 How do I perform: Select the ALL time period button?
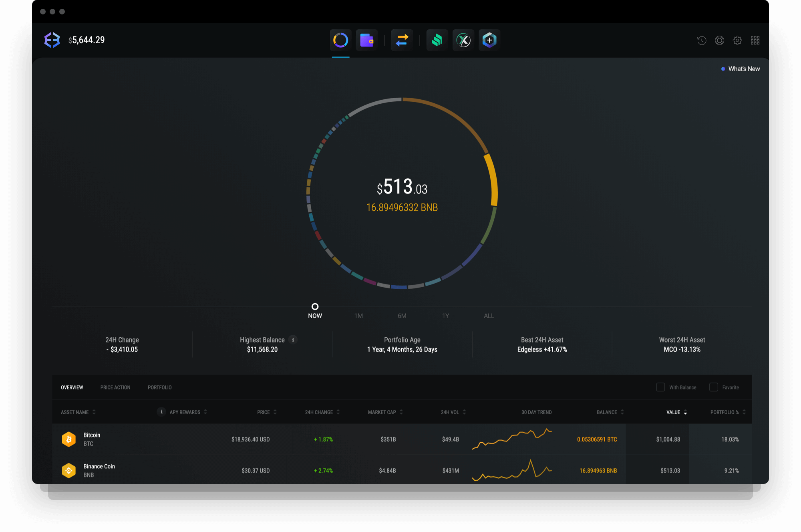tap(488, 315)
